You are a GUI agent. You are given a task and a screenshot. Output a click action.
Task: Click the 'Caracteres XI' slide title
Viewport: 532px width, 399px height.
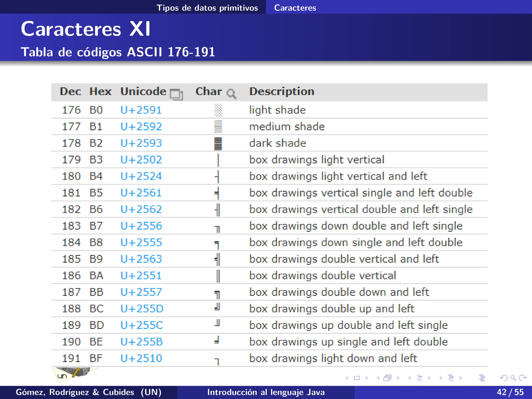click(86, 29)
